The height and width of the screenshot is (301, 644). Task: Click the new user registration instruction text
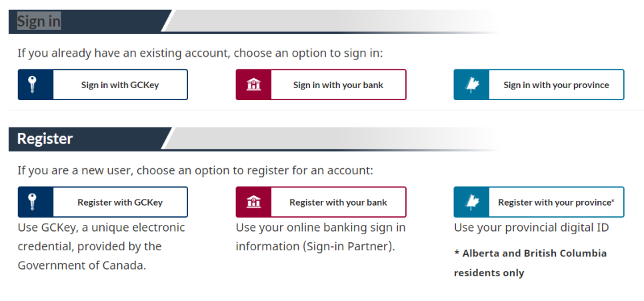click(195, 170)
